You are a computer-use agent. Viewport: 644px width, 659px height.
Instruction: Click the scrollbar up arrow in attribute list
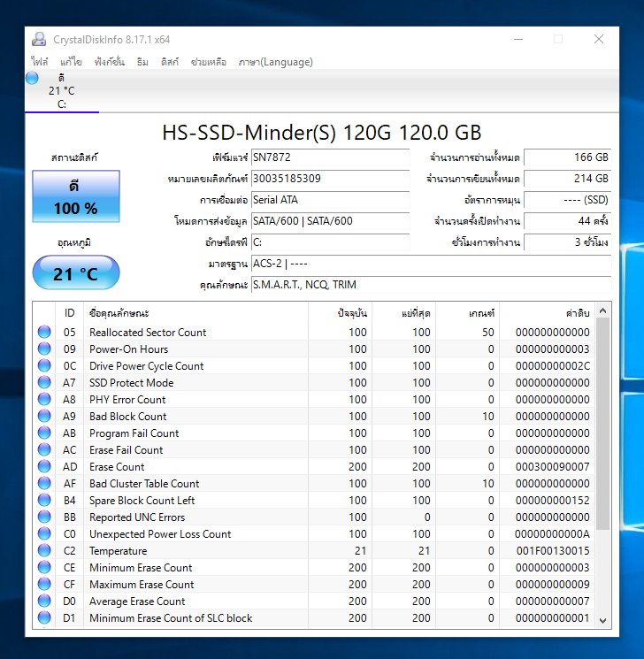(x=603, y=311)
